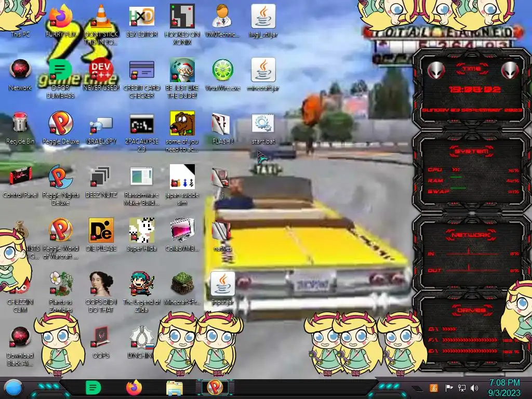Select the FLASH ! desktop icon
This screenshot has height=399, width=532.
[x=222, y=128]
